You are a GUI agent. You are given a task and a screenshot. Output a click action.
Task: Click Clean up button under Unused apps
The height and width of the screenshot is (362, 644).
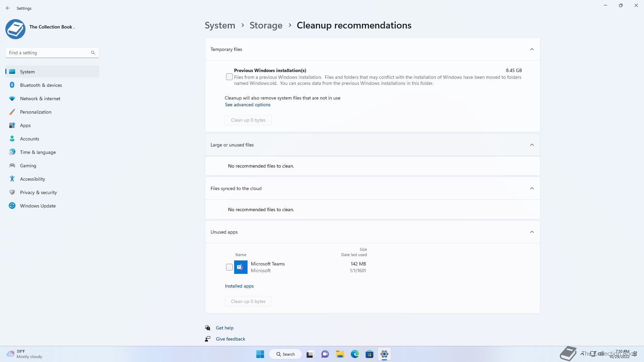248,301
